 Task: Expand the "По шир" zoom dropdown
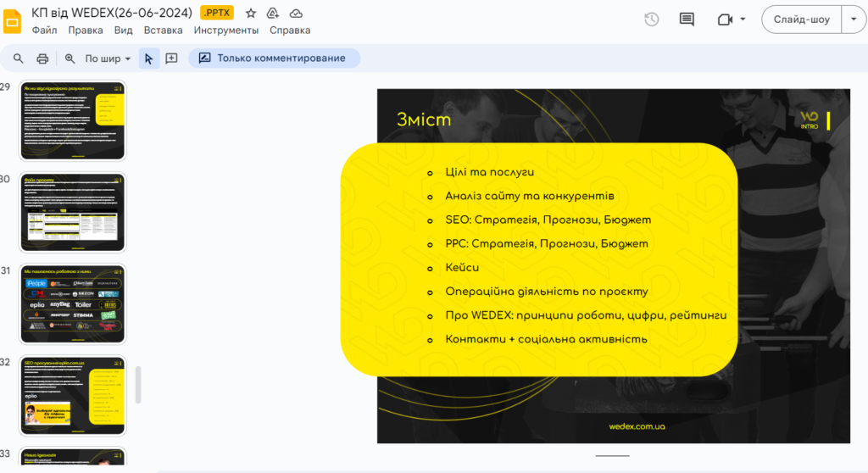click(x=108, y=58)
